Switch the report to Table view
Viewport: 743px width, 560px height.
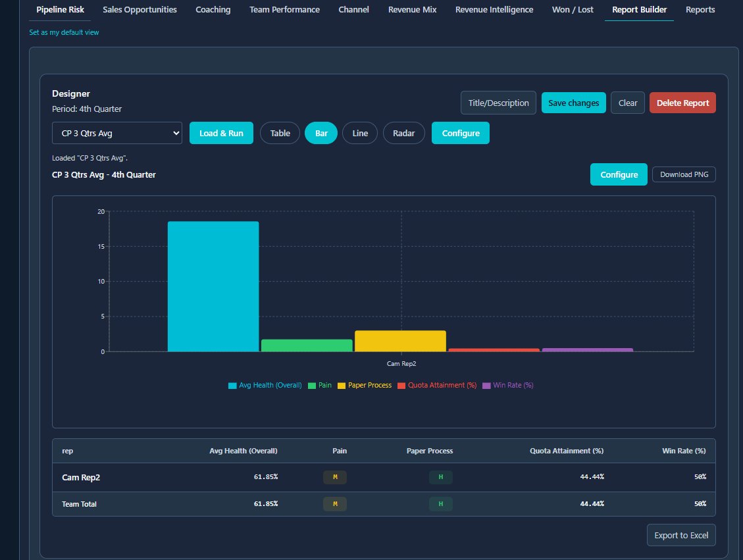280,133
